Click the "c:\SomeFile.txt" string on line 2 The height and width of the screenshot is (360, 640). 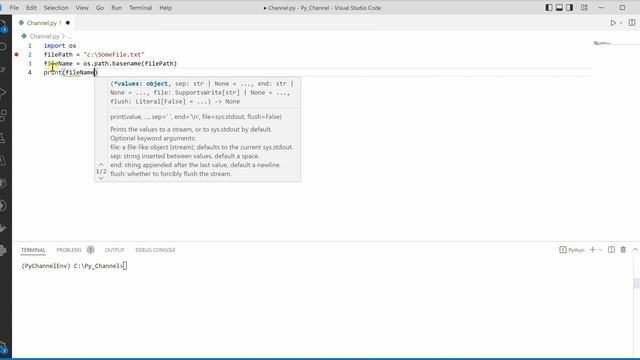click(x=114, y=55)
